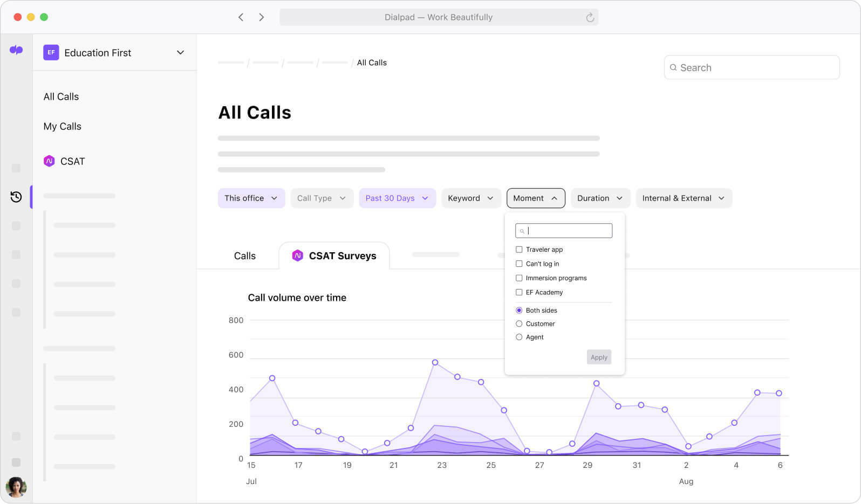Reload the page with the refresh icon
This screenshot has width=861, height=504.
tap(590, 17)
